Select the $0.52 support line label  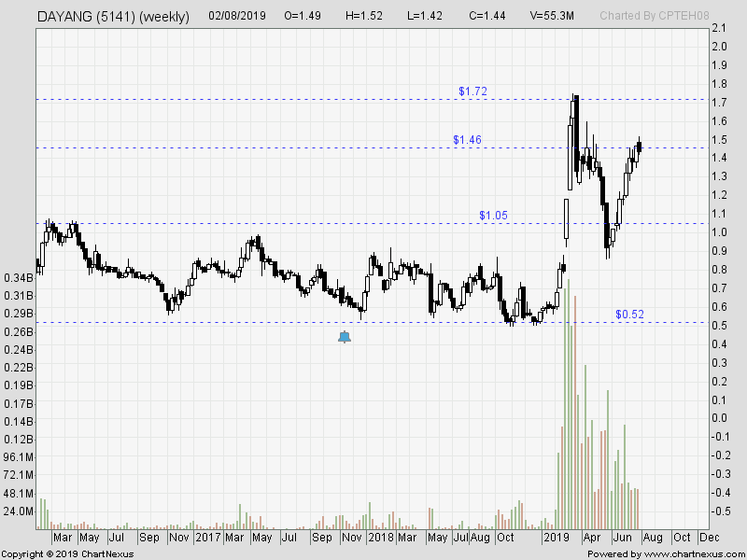pos(631,315)
